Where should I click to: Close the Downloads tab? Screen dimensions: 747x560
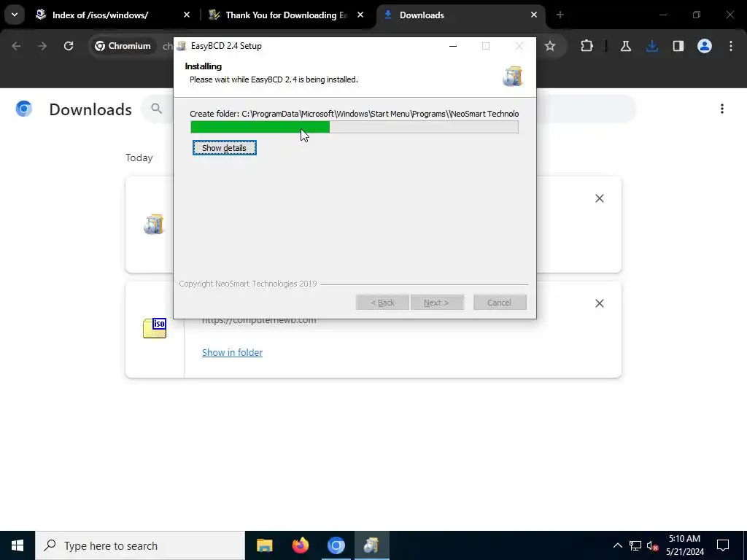[534, 15]
